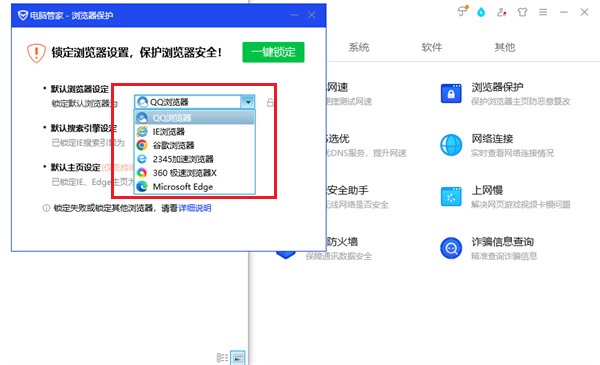Click the 防火墙 shield icon
Image resolution: width=600 pixels, height=365 pixels.
[x=285, y=254]
